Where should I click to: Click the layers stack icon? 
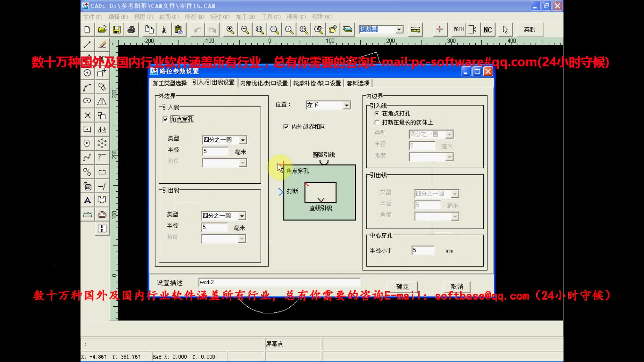347,30
